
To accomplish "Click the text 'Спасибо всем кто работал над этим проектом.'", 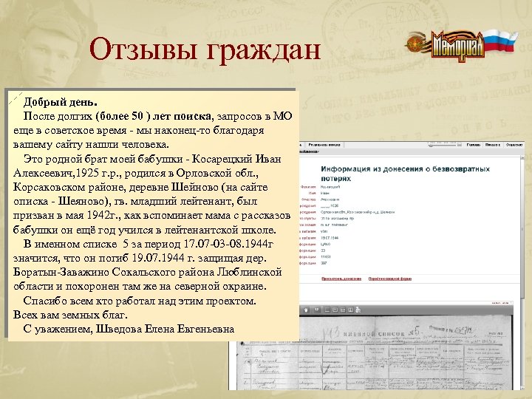I will point(140,301).
